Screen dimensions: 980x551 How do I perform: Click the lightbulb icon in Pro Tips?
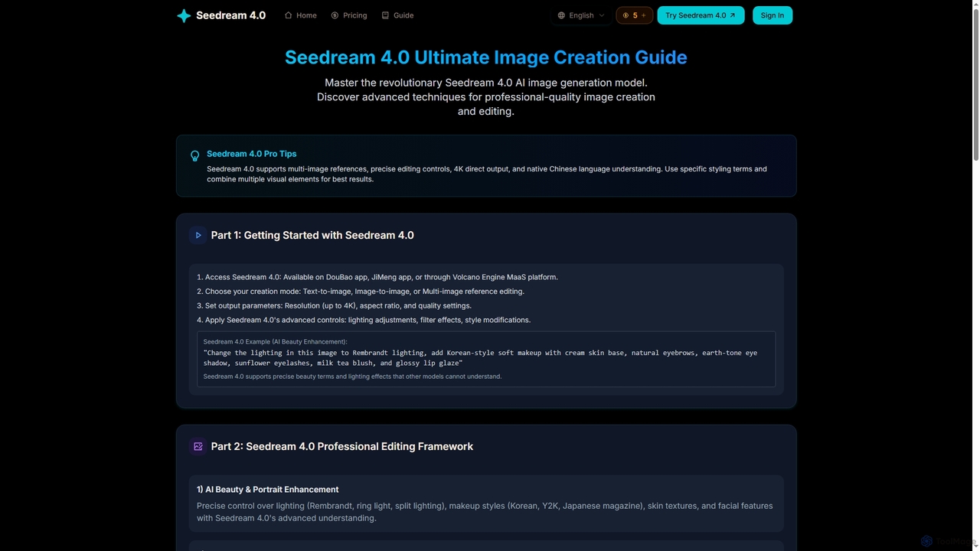[194, 156]
